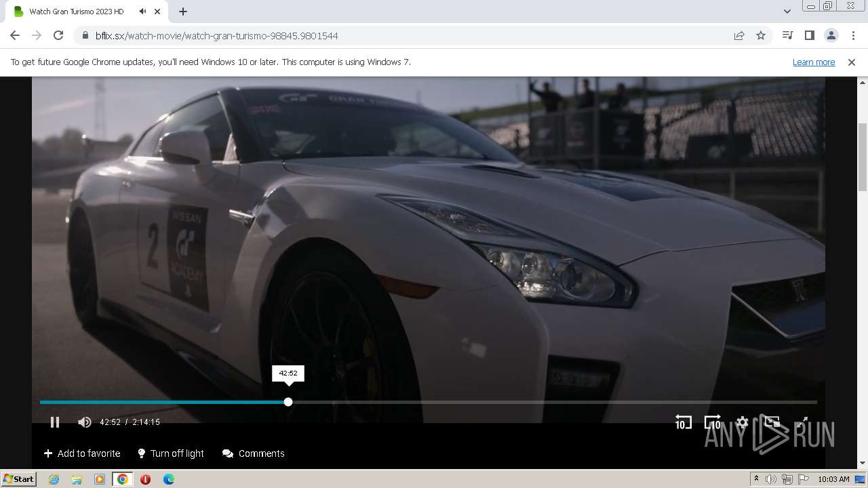868x488 pixels.
Task: Open network tray icon
Action: [787, 479]
